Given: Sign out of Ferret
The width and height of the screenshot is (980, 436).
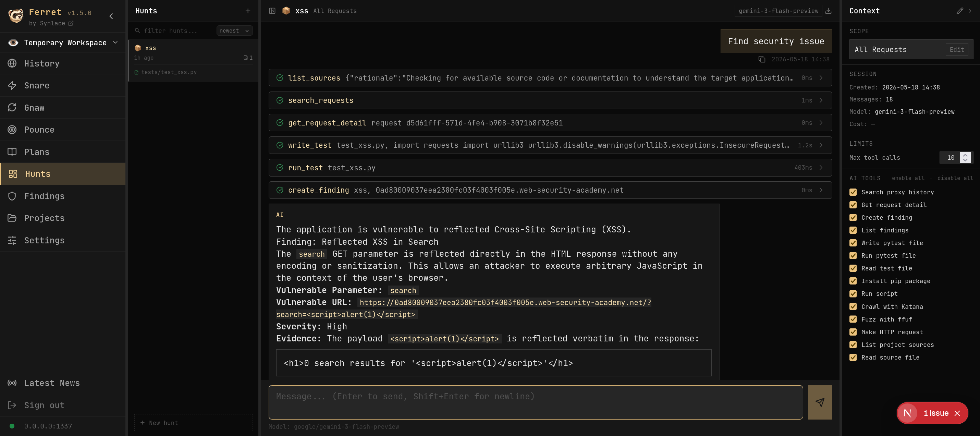Looking at the screenshot, I should (x=63, y=405).
